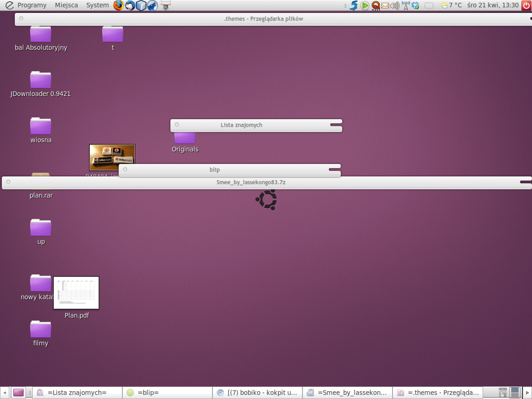Open Thunderbird mail launcher icon
This screenshot has height=399, width=532.
tap(130, 6)
